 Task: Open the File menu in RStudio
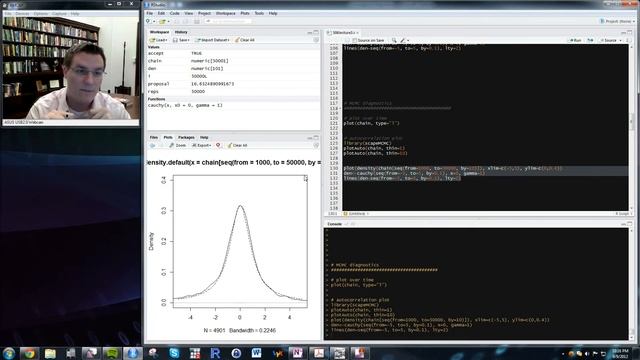coord(149,13)
